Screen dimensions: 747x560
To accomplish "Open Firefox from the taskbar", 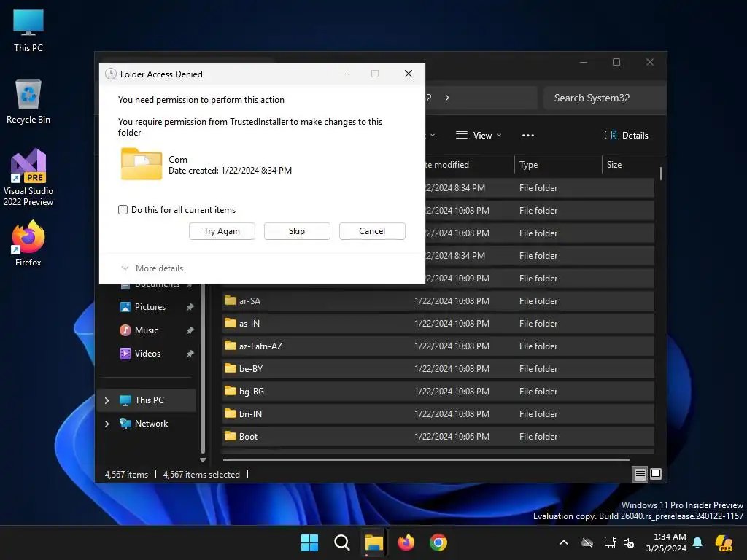I will [x=406, y=542].
